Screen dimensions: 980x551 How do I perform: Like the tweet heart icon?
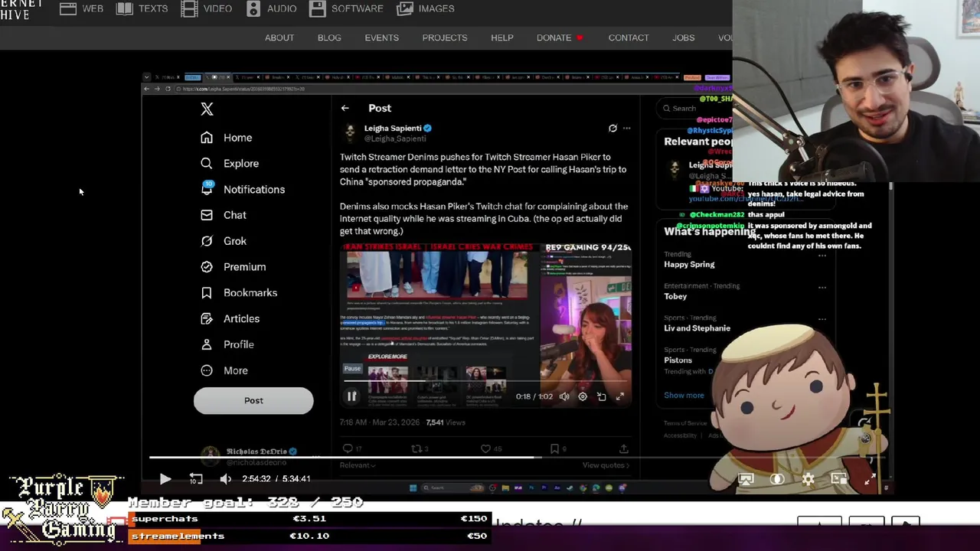(x=485, y=448)
